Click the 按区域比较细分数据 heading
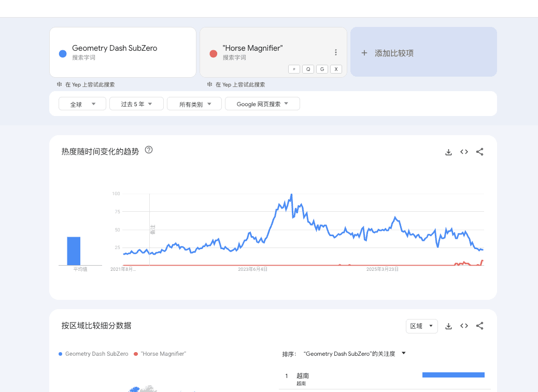The width and height of the screenshot is (538, 392). tap(96, 326)
